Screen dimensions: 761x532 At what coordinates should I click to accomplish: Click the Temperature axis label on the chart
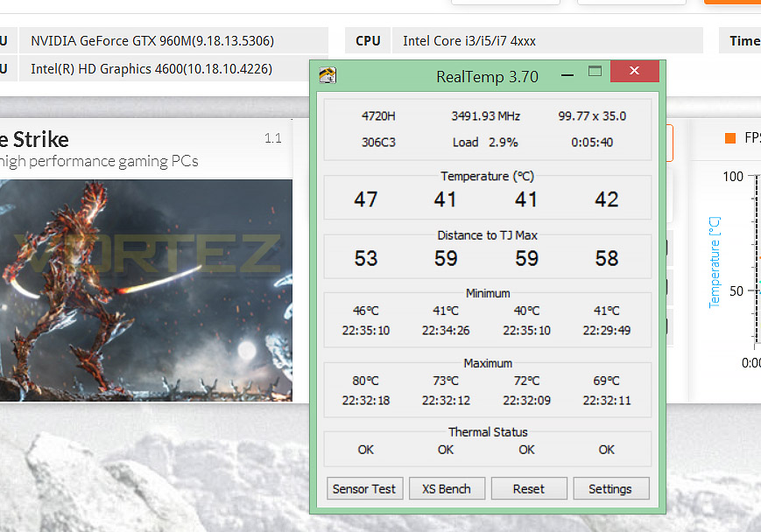[715, 262]
